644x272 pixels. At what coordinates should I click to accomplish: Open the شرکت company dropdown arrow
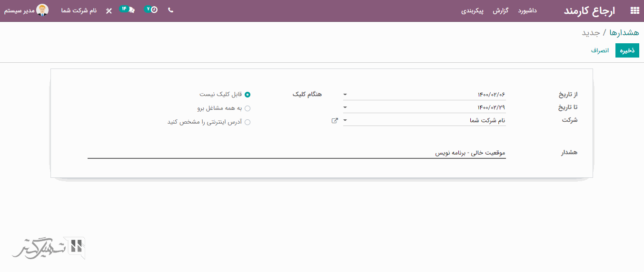pyautogui.click(x=345, y=121)
